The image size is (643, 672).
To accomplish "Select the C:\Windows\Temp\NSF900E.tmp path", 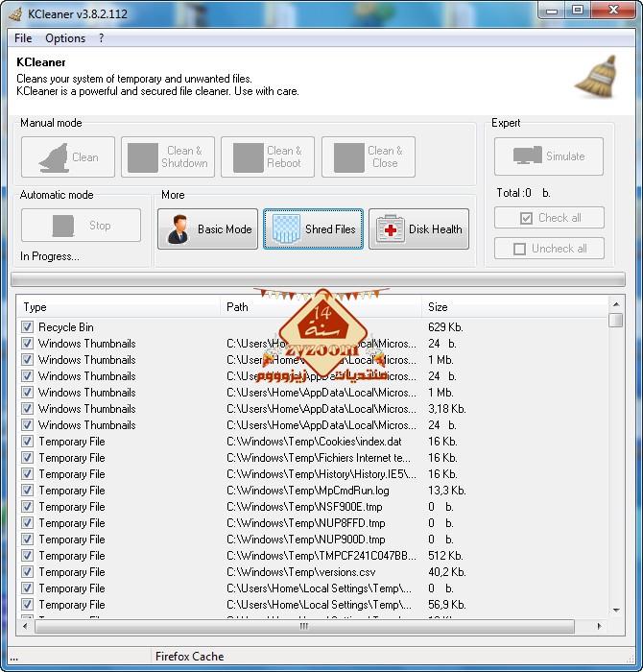I will [304, 507].
